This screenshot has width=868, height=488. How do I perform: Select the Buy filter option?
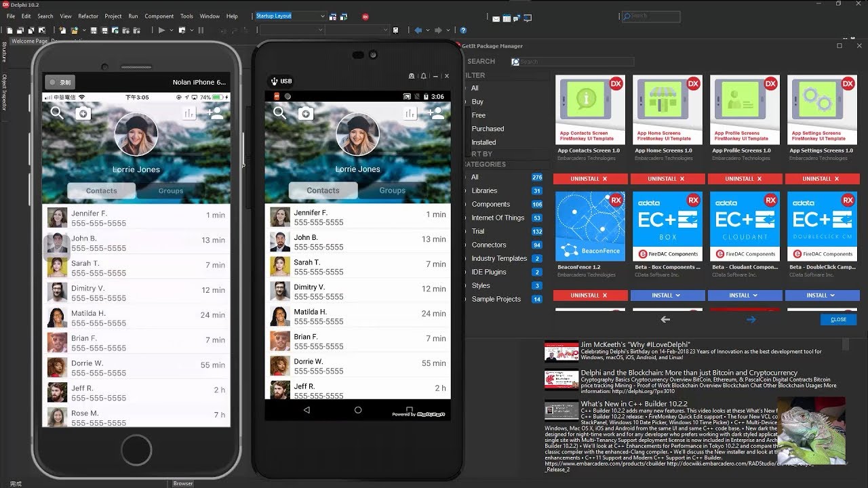click(x=477, y=102)
